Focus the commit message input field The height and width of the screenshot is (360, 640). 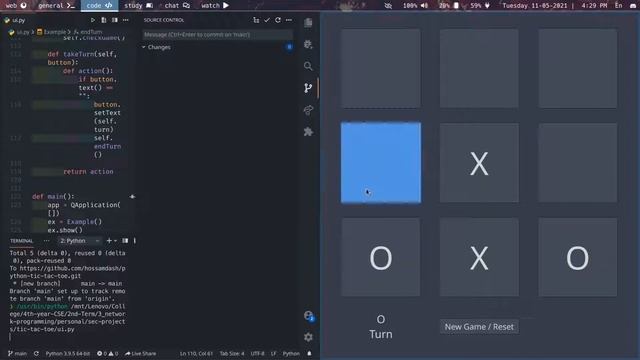click(217, 35)
